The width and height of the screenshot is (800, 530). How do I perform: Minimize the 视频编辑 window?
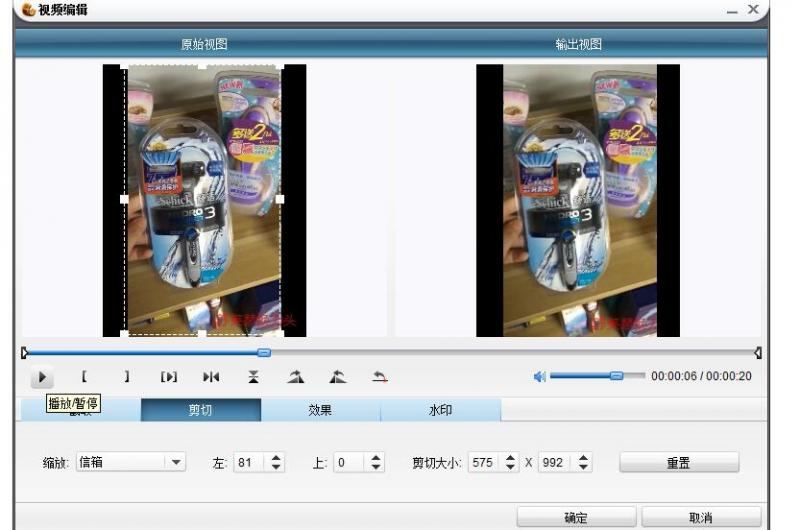tap(732, 10)
